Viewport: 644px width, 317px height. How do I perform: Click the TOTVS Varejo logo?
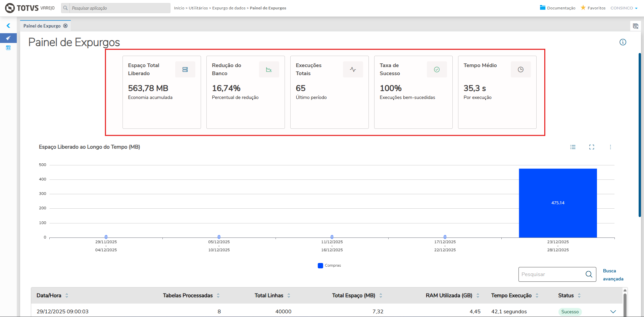[x=30, y=8]
